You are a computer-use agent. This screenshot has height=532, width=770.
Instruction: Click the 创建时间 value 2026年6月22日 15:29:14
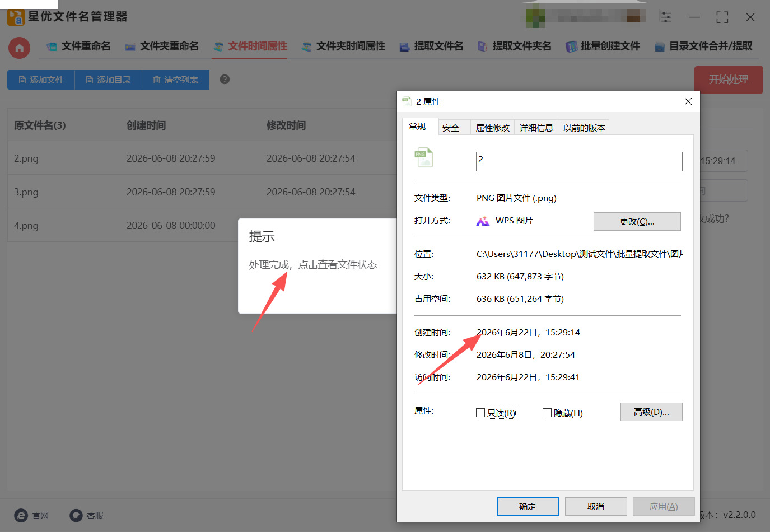click(x=528, y=332)
